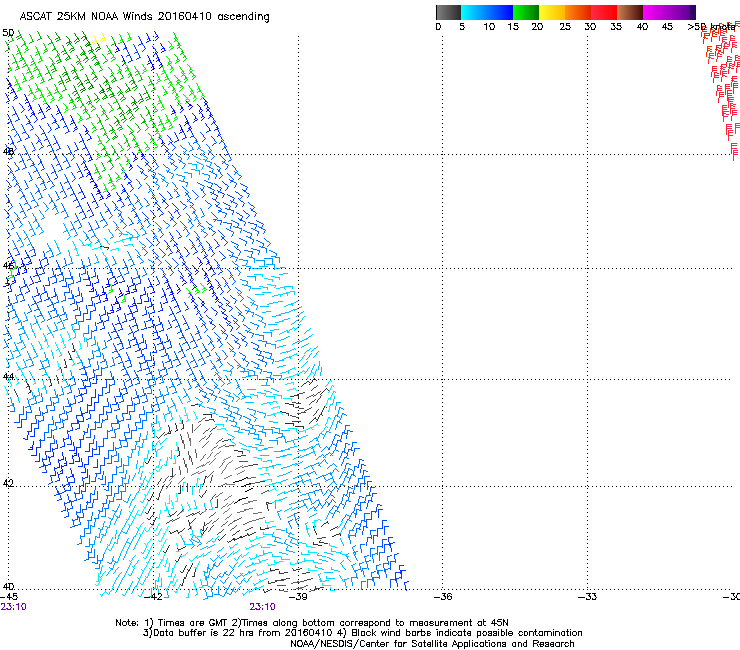The width and height of the screenshot is (740, 650).
Task: Click the latitude axis label '44'
Action: click(x=8, y=377)
